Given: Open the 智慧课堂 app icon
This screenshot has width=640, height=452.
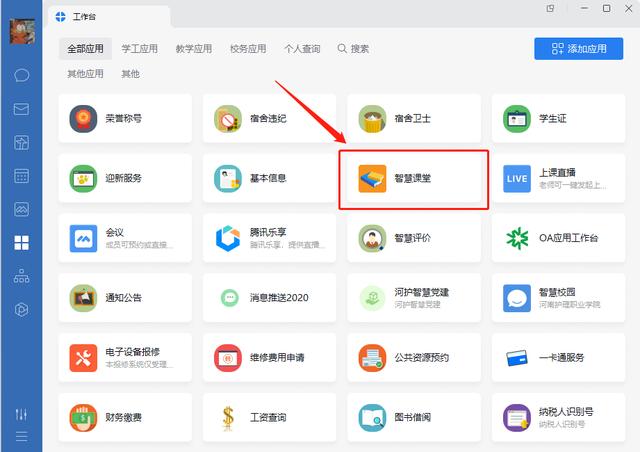Looking at the screenshot, I should pyautogui.click(x=372, y=178).
